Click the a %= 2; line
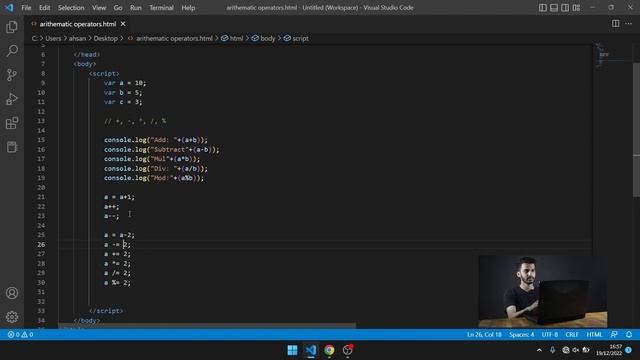 (117, 282)
